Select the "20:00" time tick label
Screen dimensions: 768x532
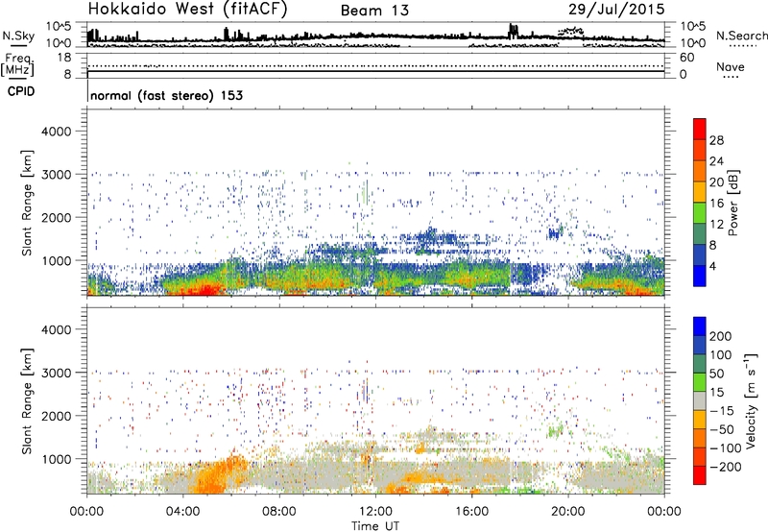(567, 512)
